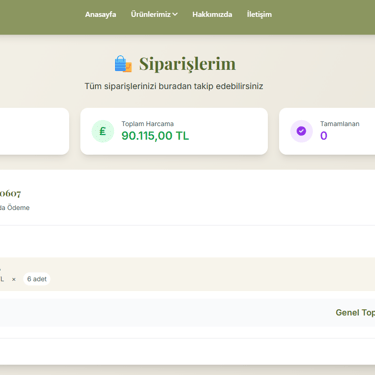Click the Genel Toplam label in order footer
The height and width of the screenshot is (375, 375).
click(x=355, y=313)
